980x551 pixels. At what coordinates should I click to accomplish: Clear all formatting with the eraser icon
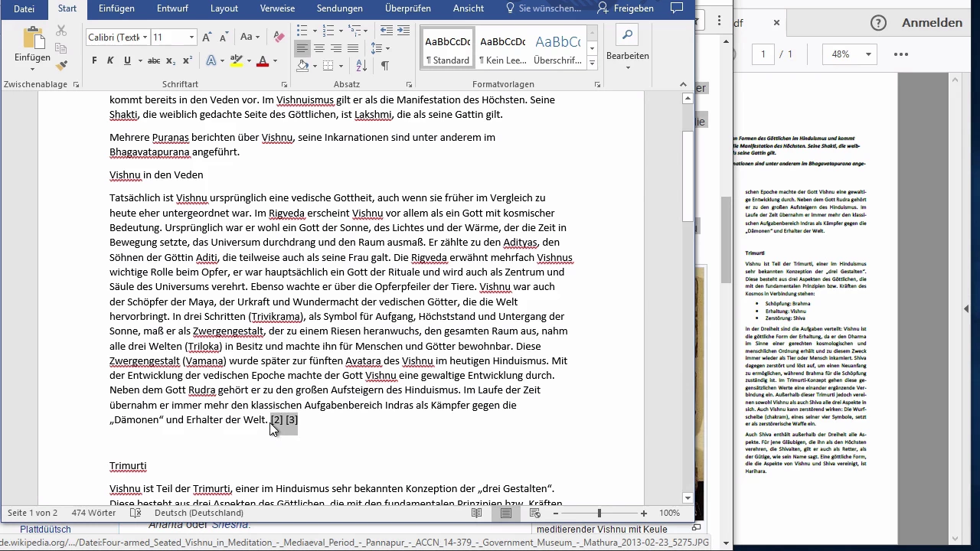[279, 37]
